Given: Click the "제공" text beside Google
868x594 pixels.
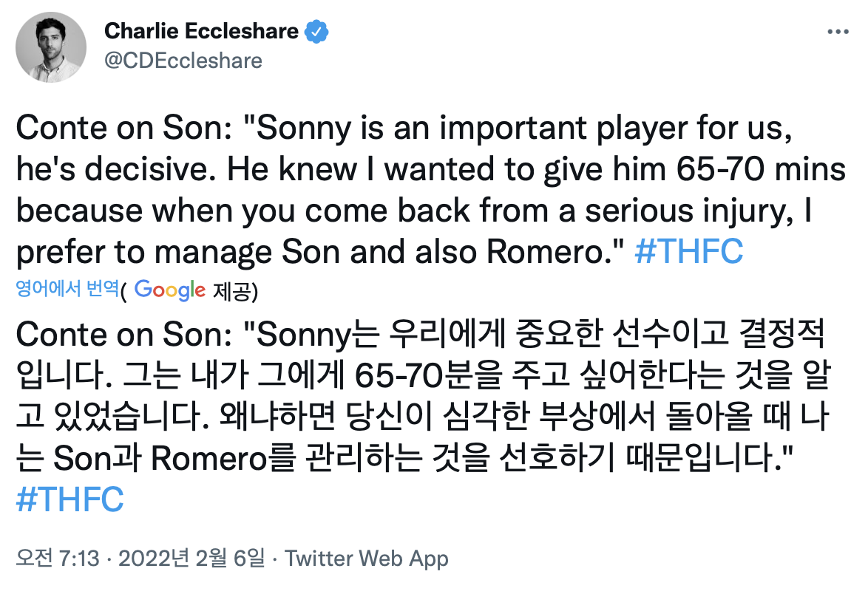Looking at the screenshot, I should 234,291.
